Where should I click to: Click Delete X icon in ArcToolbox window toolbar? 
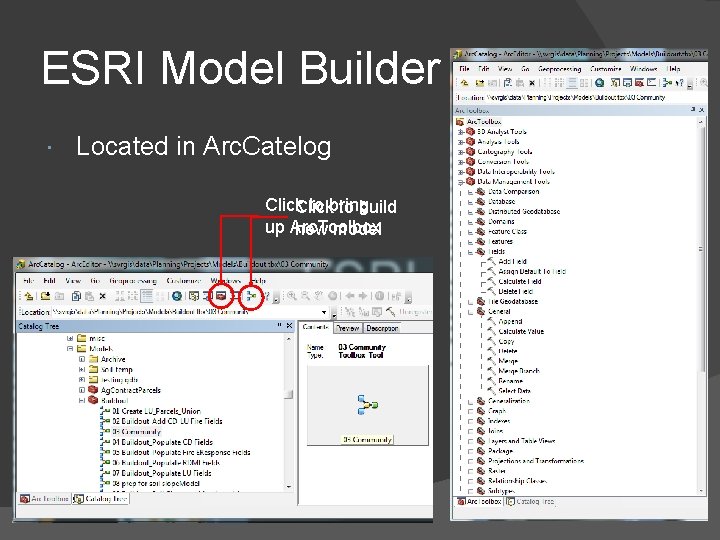pos(532,83)
